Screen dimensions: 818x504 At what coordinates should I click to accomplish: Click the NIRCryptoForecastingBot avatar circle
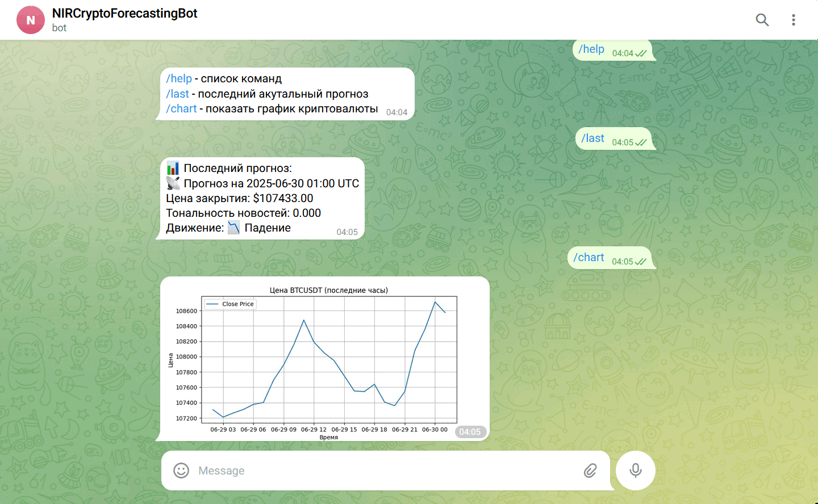[x=31, y=20]
